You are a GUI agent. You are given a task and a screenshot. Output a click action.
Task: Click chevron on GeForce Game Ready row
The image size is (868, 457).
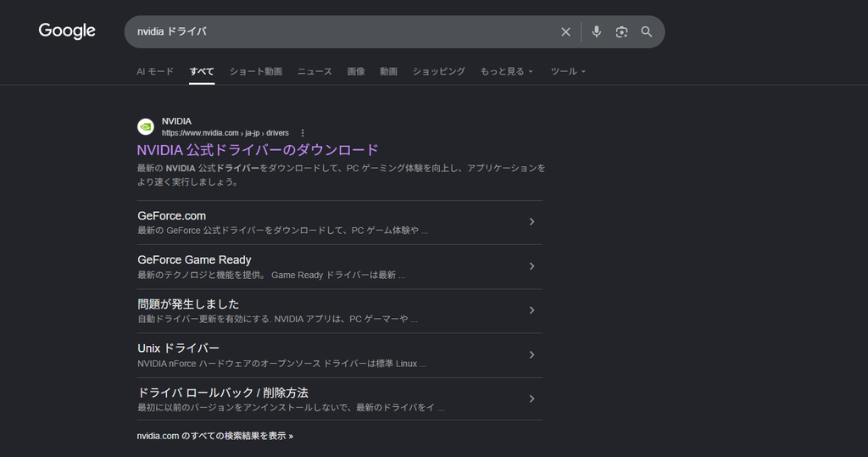click(x=531, y=266)
